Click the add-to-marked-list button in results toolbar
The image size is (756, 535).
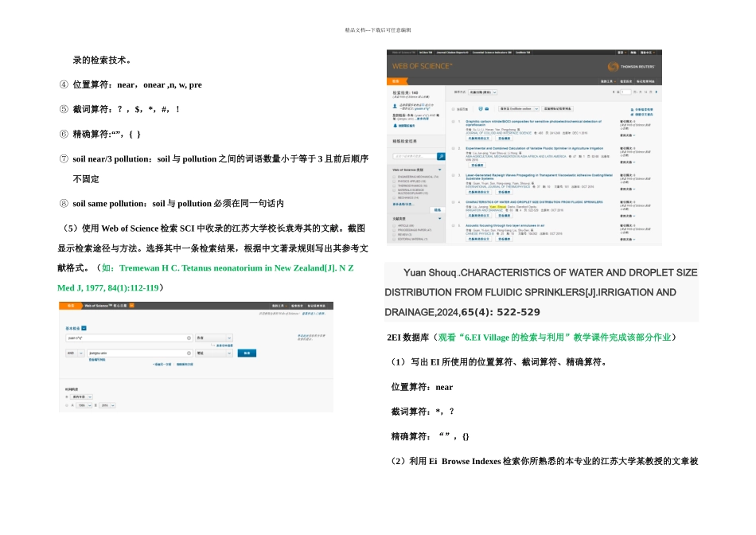click(x=557, y=108)
